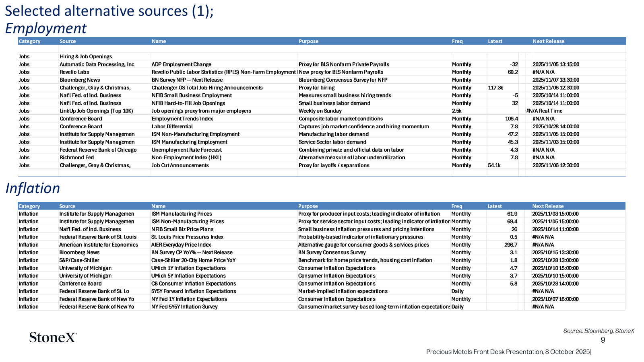Click "5Y5Y Forward Inflation Expectations" cell
This screenshot has height=362, width=644.
pyautogui.click(x=194, y=291)
